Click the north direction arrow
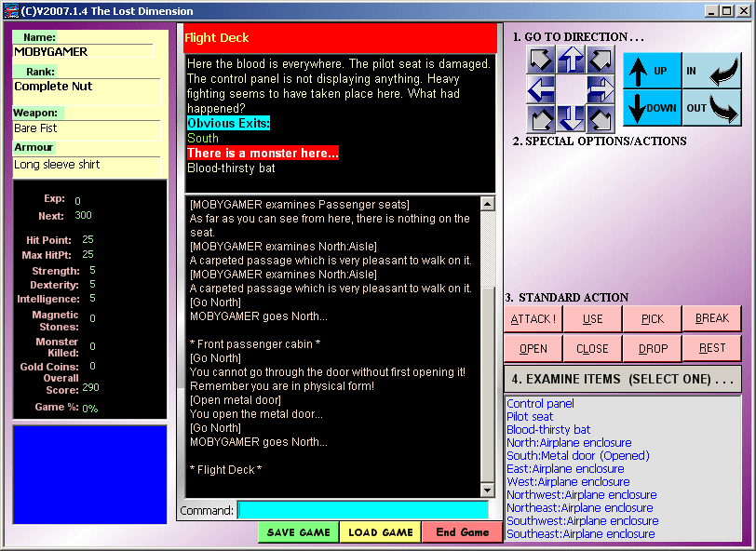 coord(571,60)
